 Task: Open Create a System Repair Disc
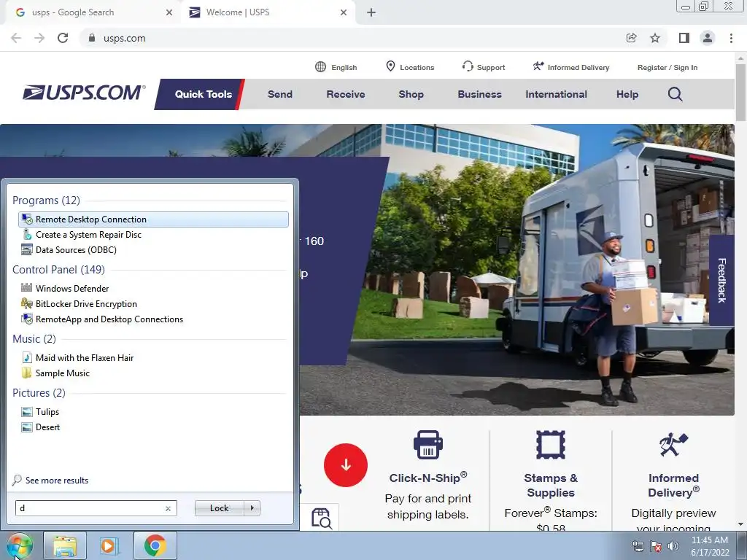pyautogui.click(x=153, y=234)
